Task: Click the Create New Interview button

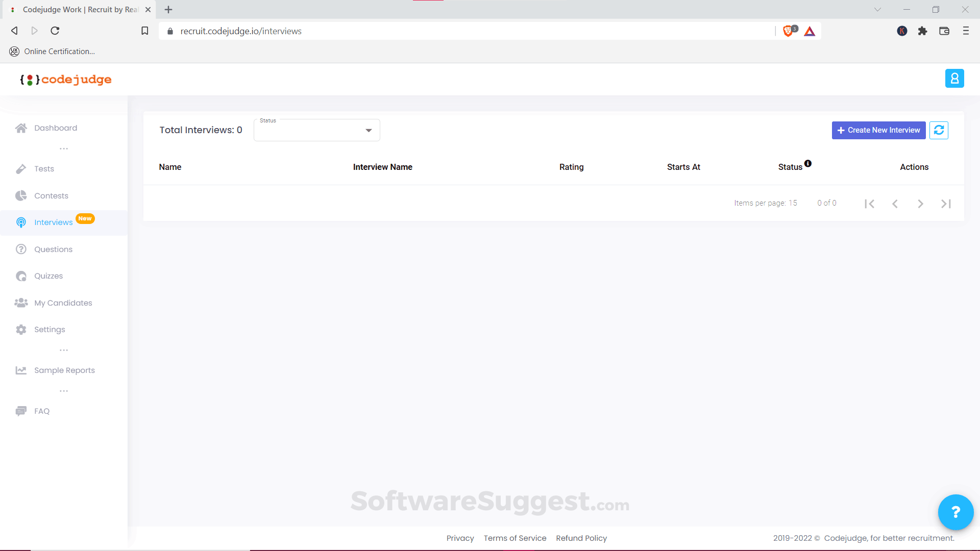Action: click(x=878, y=130)
